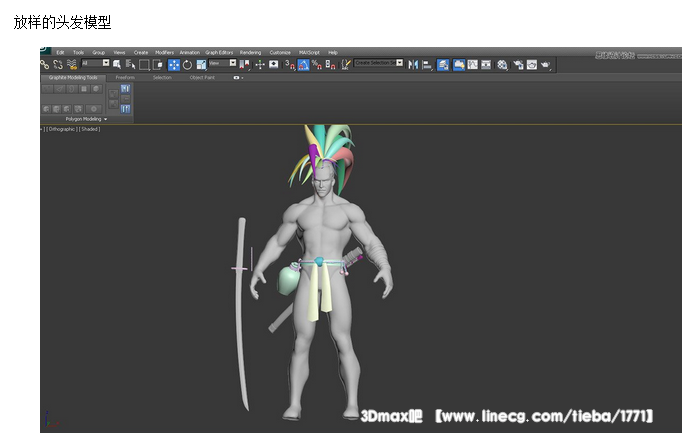Click the character's head in viewport

tap(320, 180)
